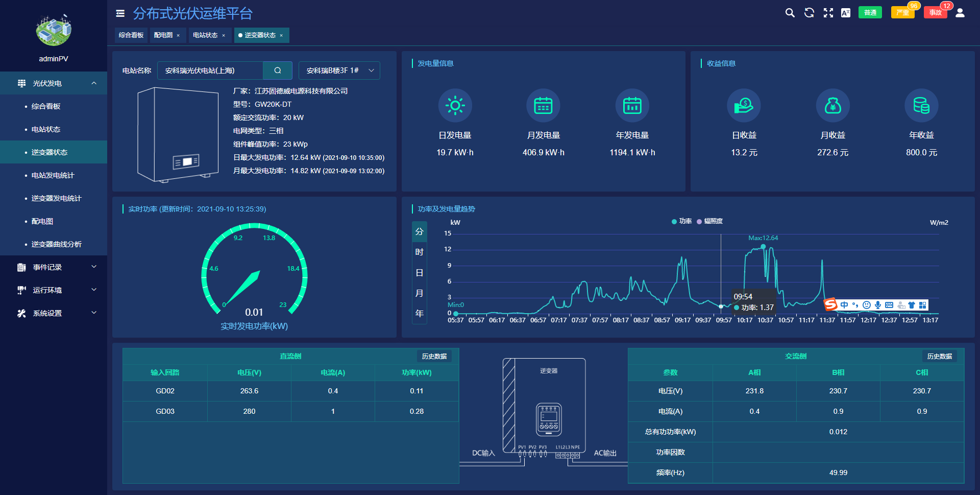Switch to the 综合看板 tab

(x=131, y=35)
